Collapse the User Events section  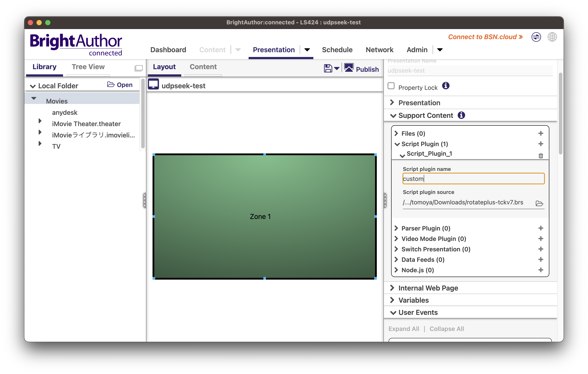[393, 313]
